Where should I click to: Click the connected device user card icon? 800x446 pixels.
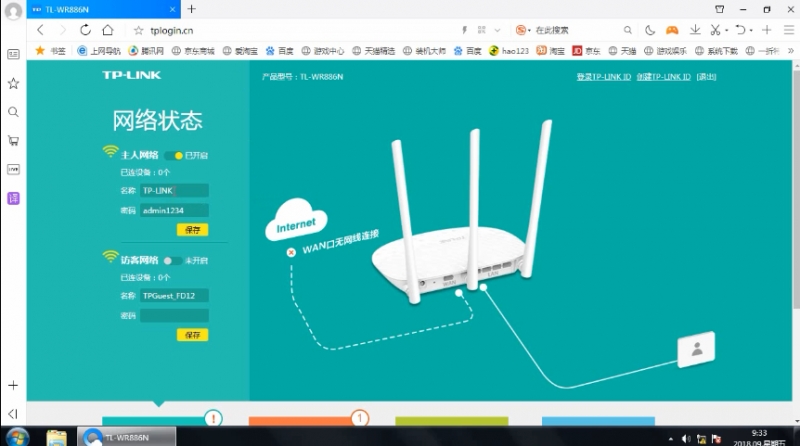click(696, 350)
